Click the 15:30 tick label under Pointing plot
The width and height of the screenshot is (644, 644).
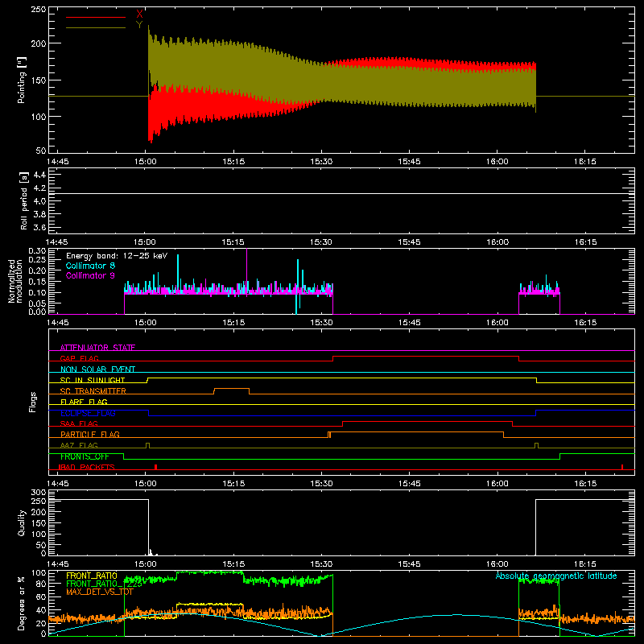point(321,162)
